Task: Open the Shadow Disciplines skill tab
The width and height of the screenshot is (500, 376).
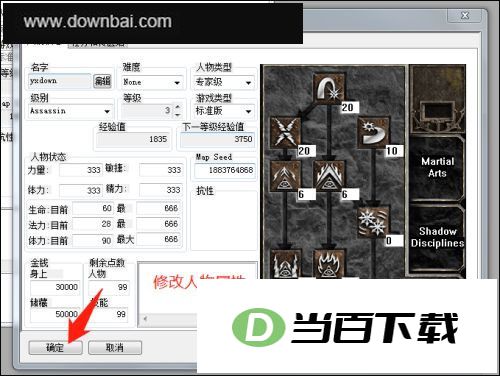Action: tap(437, 237)
